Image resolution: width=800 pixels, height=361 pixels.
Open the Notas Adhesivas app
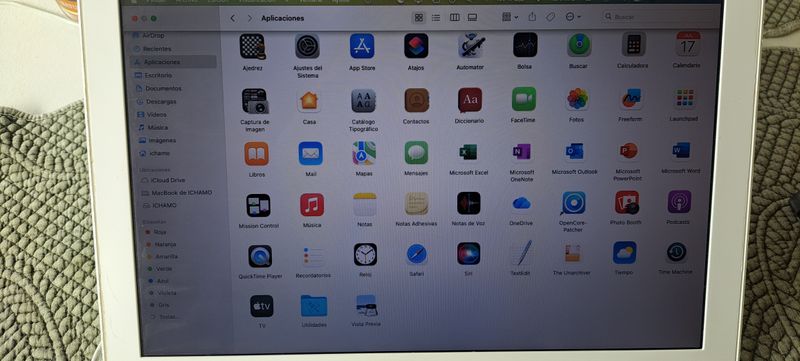416,204
